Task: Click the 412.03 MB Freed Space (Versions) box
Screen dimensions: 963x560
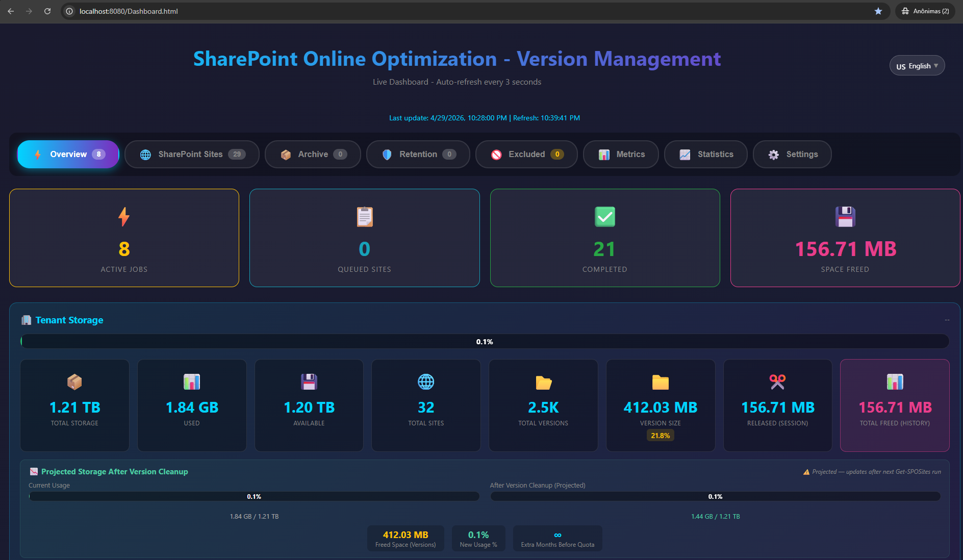Action: (406, 539)
